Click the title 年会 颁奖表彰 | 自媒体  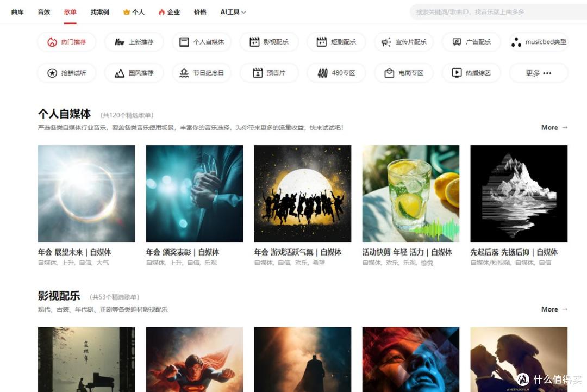point(183,252)
